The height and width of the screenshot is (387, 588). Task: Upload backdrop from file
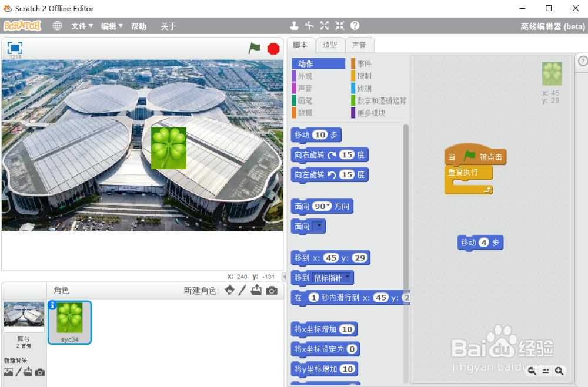click(28, 372)
